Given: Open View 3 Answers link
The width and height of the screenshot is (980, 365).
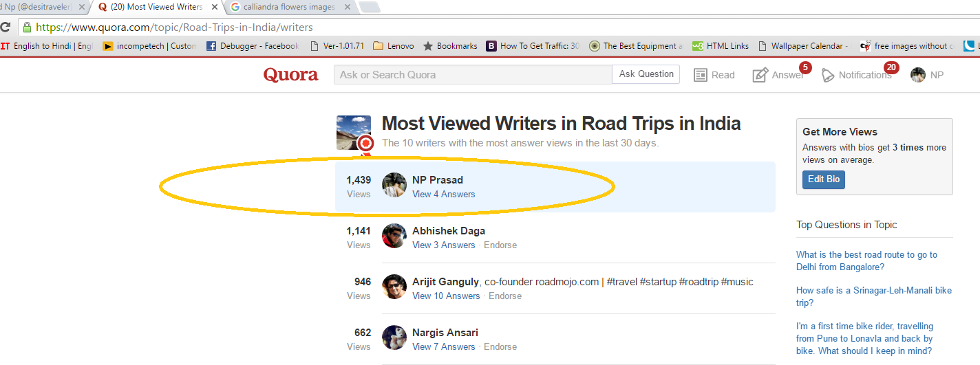Looking at the screenshot, I should 443,245.
